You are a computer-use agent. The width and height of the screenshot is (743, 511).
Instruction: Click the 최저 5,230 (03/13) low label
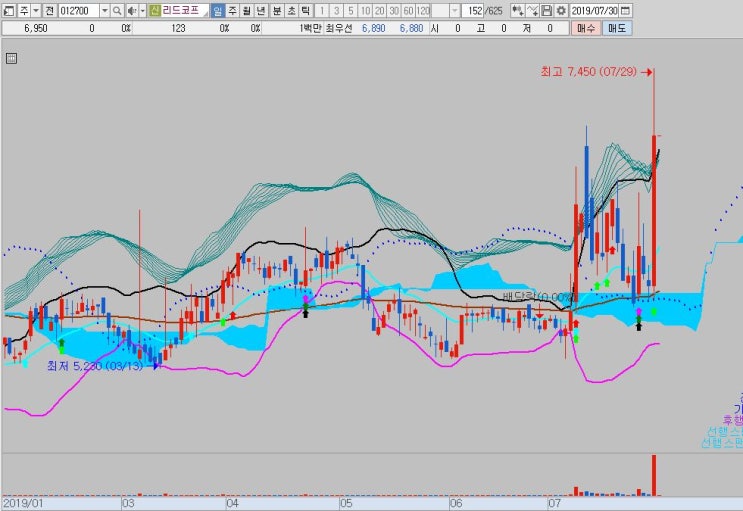point(95,366)
